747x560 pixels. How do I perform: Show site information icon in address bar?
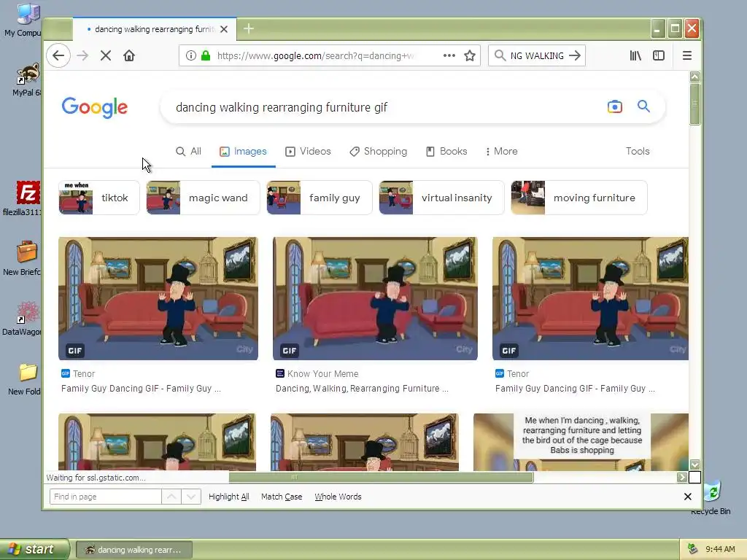tap(191, 55)
